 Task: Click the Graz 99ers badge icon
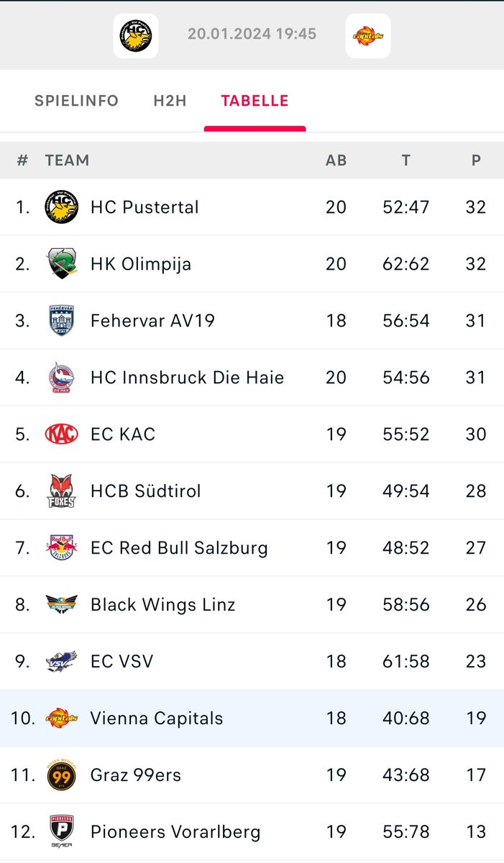click(x=61, y=775)
